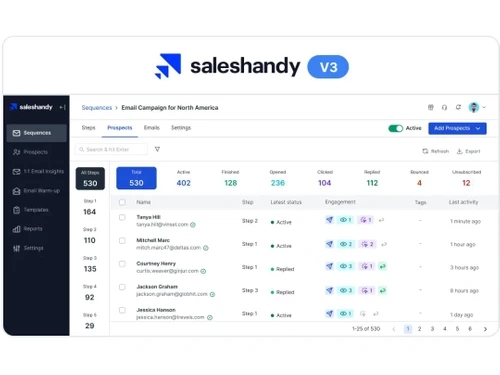Filter by Finished 128 prospects
The height and width of the screenshot is (375, 500).
pyautogui.click(x=231, y=178)
